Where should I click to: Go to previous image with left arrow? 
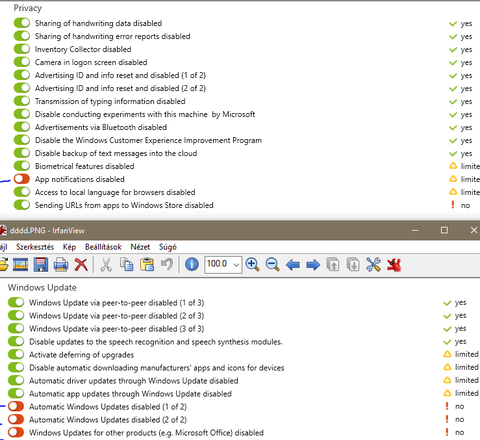tap(293, 265)
